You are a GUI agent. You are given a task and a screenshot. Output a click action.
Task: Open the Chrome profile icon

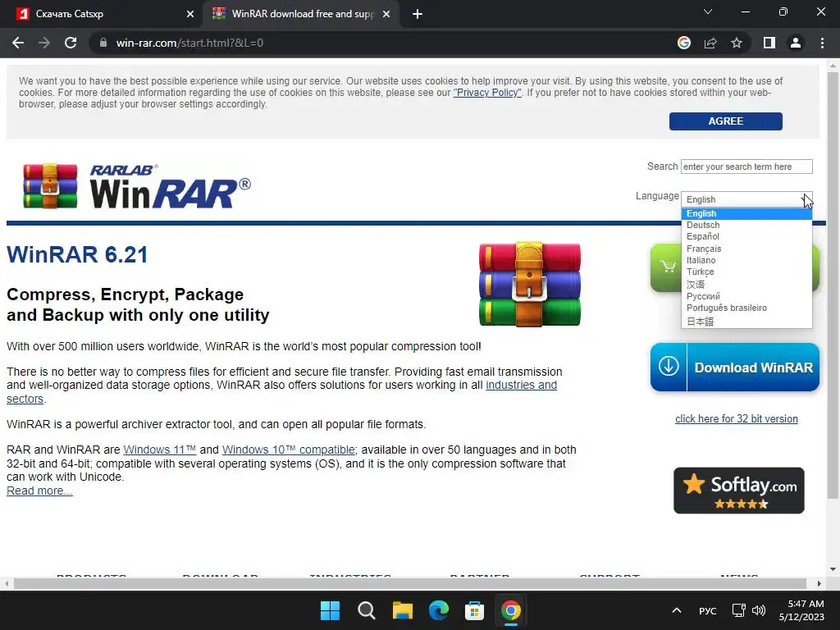click(x=796, y=43)
